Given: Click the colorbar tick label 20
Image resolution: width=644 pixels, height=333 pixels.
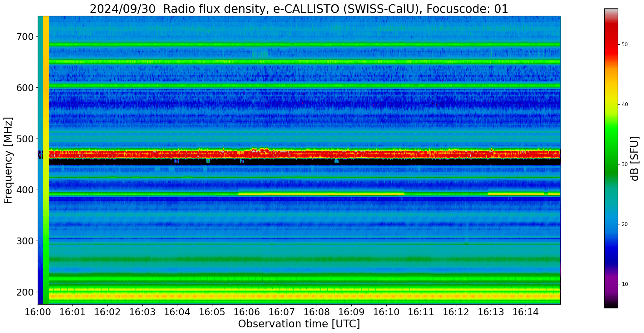Looking at the screenshot, I should pyautogui.click(x=625, y=224).
